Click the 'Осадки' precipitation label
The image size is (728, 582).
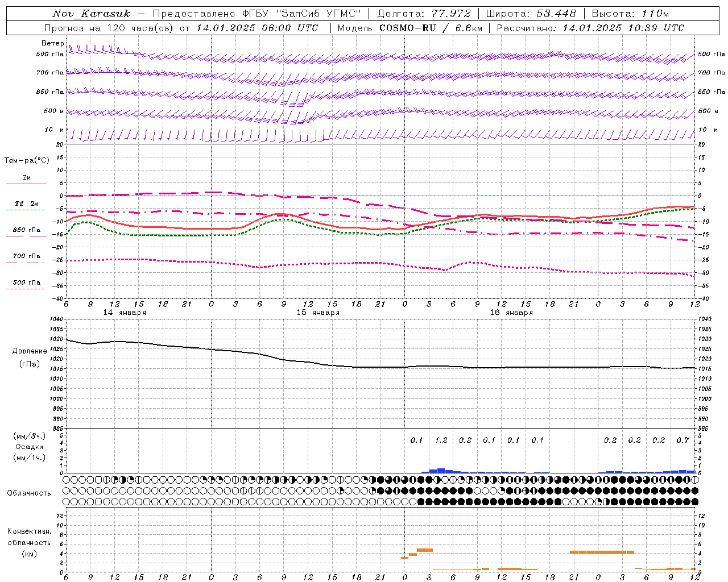30,447
